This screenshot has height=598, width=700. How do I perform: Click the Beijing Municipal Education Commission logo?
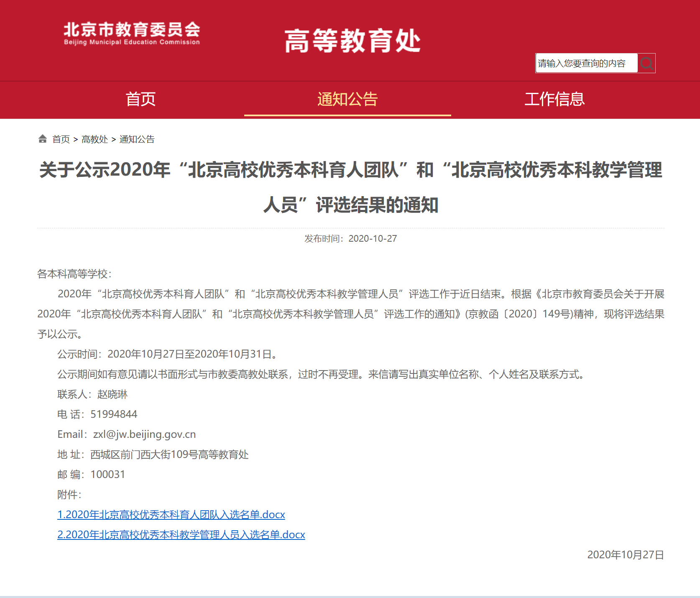(x=132, y=33)
